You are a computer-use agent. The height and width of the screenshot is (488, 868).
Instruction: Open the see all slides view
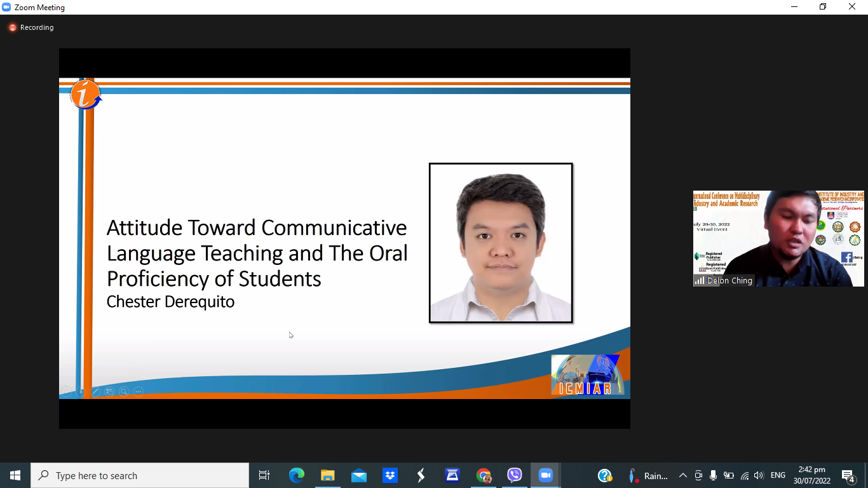(109, 391)
